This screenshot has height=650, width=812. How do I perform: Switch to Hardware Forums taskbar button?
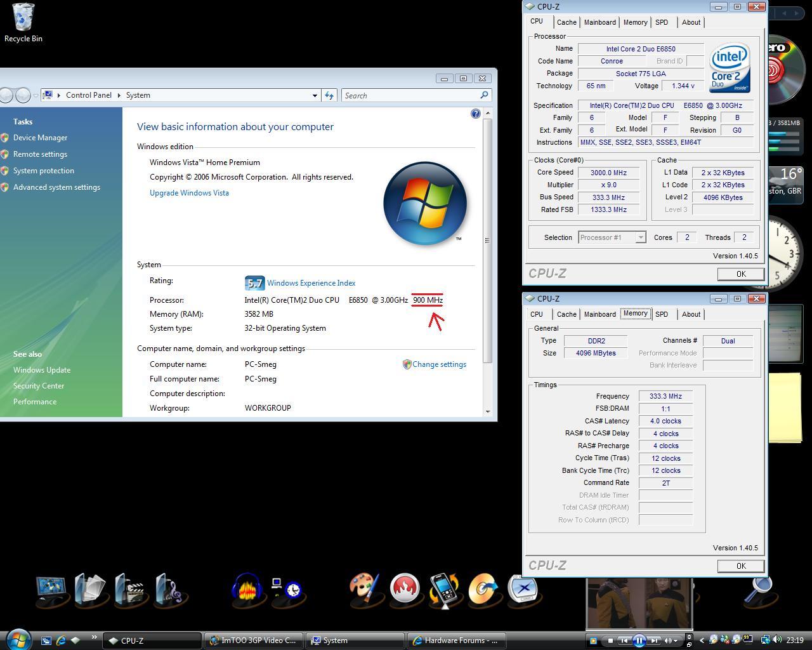[457, 640]
